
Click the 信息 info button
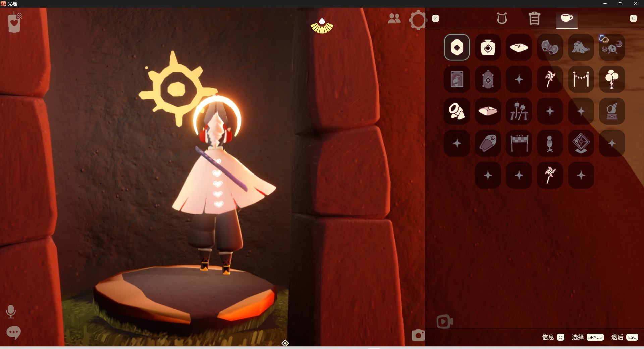(x=553, y=337)
